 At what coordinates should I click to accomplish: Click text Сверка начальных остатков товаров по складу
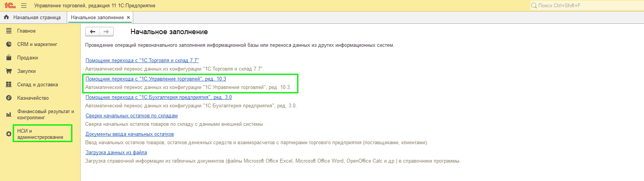(x=174, y=124)
